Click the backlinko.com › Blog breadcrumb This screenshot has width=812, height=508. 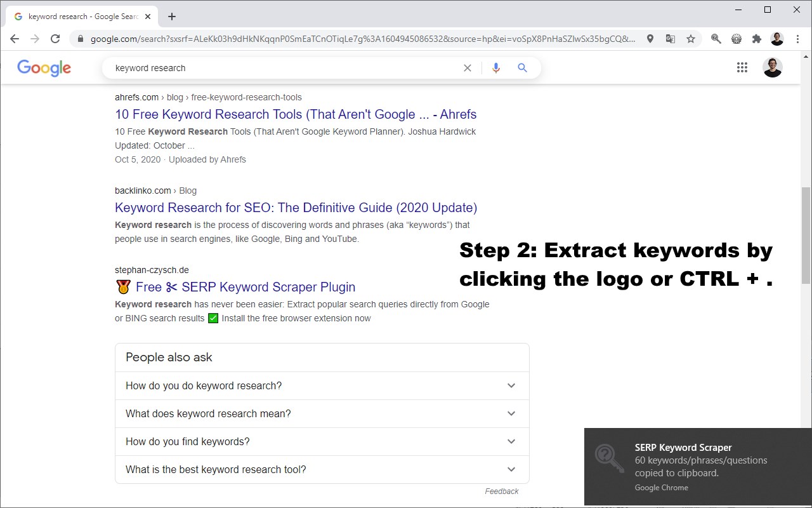155,190
